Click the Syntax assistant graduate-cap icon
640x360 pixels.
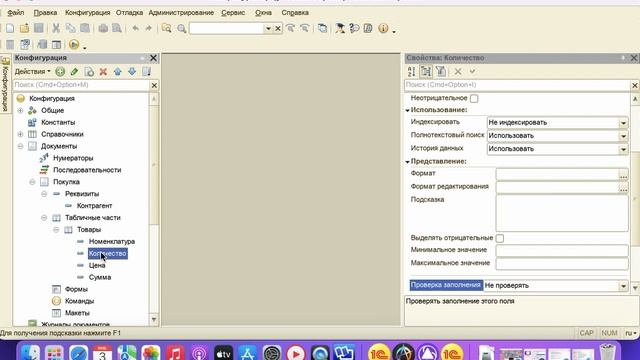pos(340,28)
